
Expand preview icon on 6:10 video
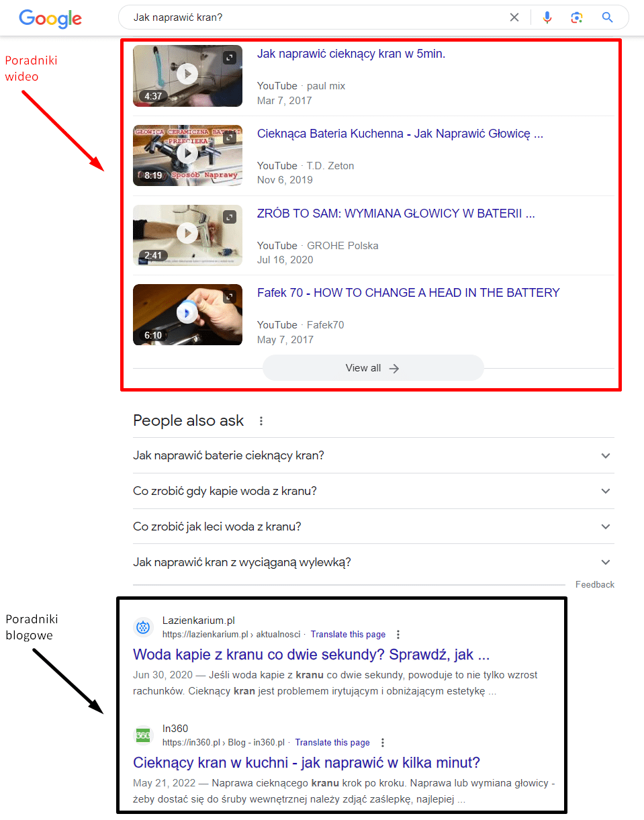click(230, 297)
